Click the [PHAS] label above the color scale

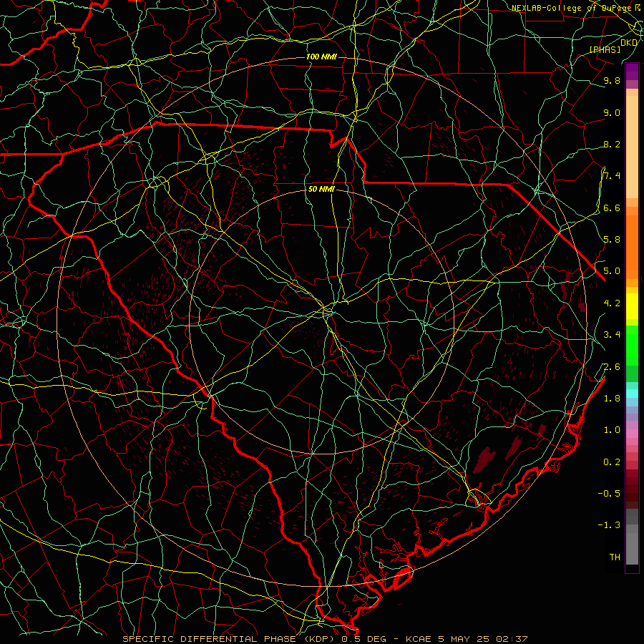pyautogui.click(x=605, y=49)
